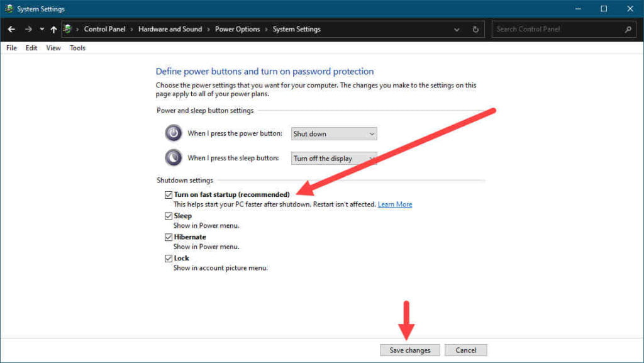Viewport: 644px width, 363px height.
Task: Click the search magnifier icon
Action: point(628,29)
